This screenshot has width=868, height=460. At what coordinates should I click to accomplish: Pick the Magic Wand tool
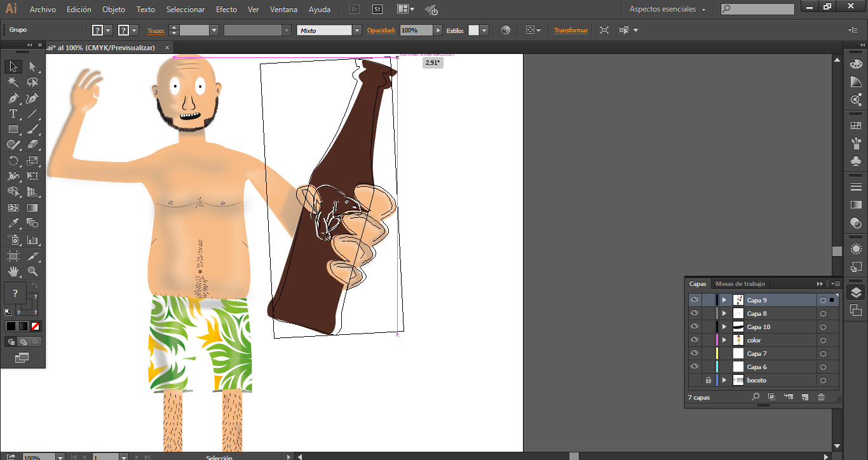[x=13, y=83]
